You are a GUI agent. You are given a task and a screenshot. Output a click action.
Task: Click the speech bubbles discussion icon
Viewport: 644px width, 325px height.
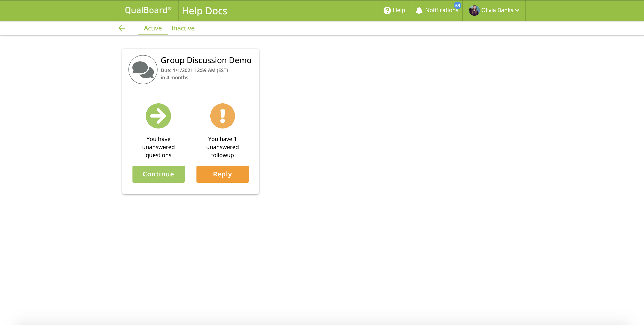[143, 70]
